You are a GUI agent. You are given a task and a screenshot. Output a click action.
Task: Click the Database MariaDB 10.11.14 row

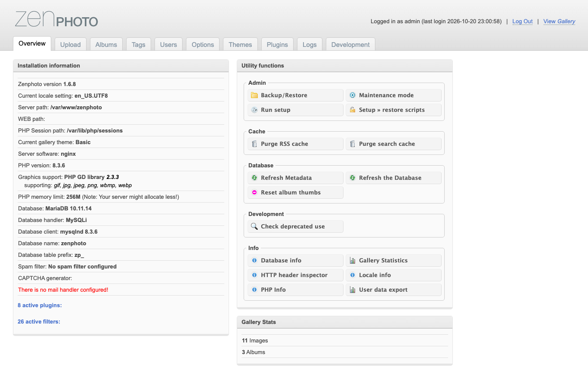(x=121, y=208)
